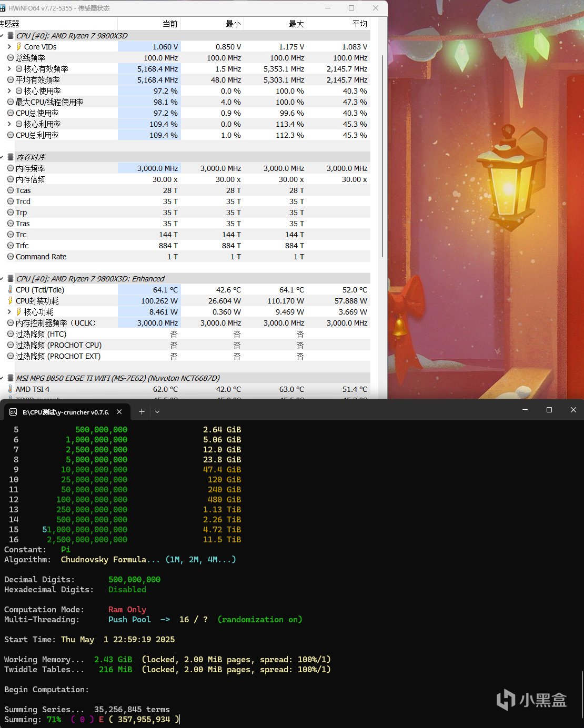
Task: Open a new terminal tab with plus button
Action: point(142,412)
